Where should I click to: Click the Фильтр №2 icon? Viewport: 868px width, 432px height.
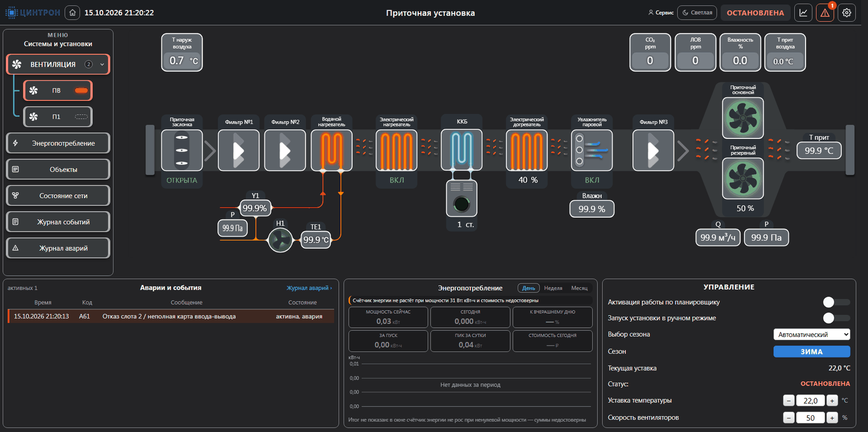(285, 150)
